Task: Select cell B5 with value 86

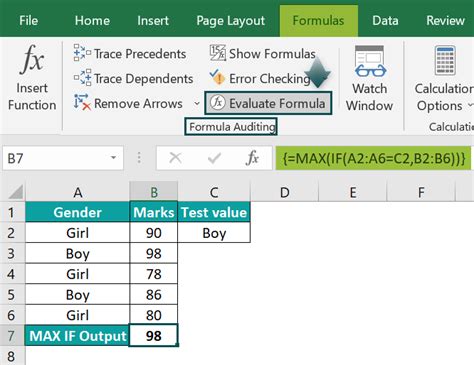Action: click(154, 295)
